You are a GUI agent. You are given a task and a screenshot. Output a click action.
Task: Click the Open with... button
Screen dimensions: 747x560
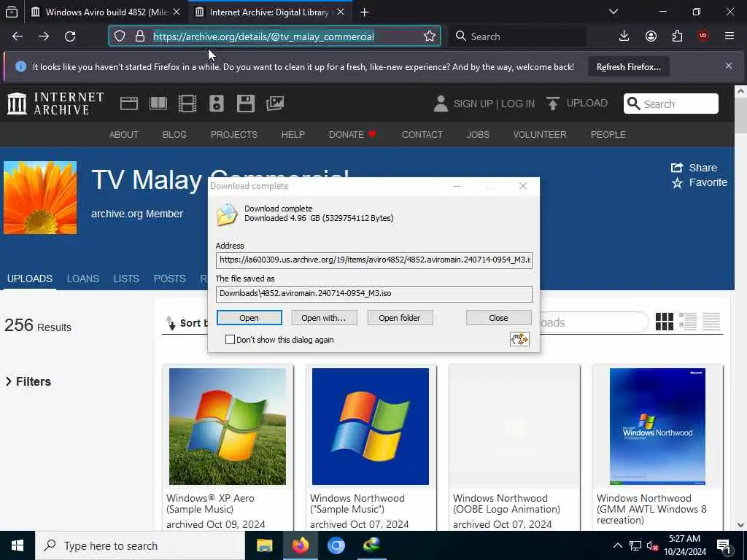coord(324,318)
